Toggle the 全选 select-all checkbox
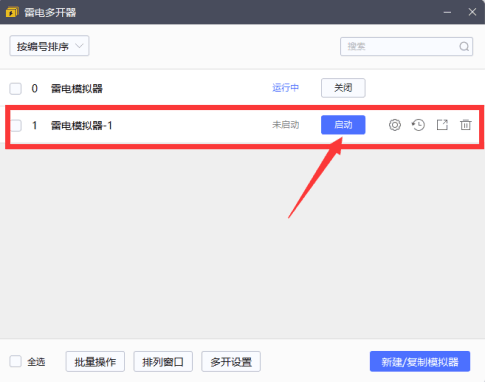This screenshot has width=486, height=383. [x=15, y=361]
